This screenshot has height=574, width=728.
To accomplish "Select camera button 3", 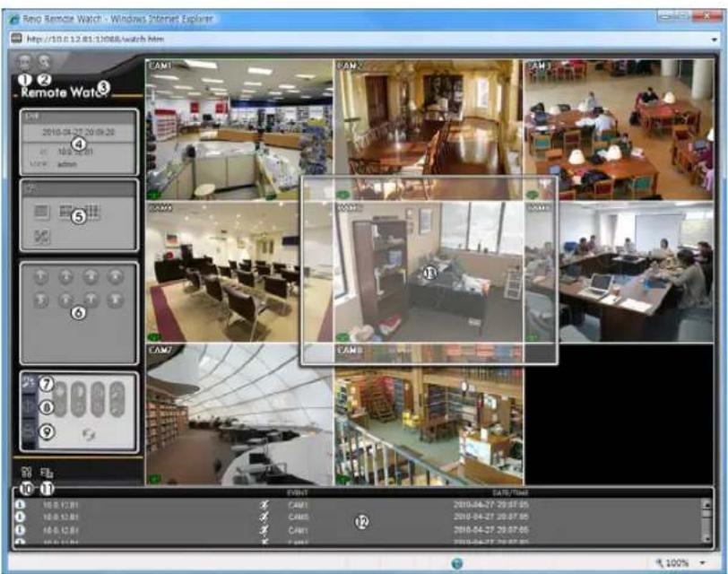I will [91, 277].
